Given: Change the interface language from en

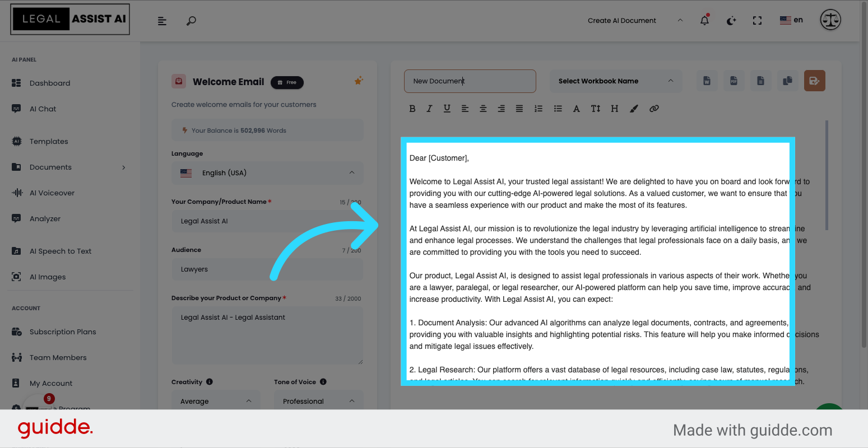Looking at the screenshot, I should point(791,20).
